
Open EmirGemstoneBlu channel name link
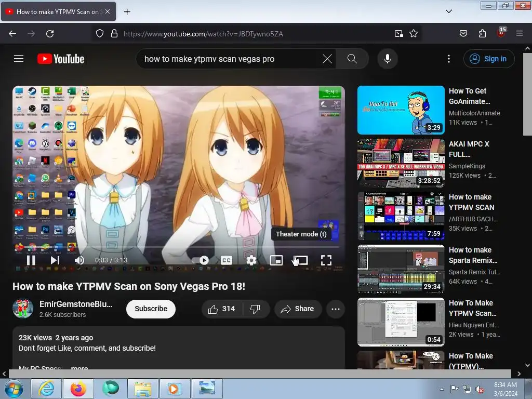coord(76,304)
